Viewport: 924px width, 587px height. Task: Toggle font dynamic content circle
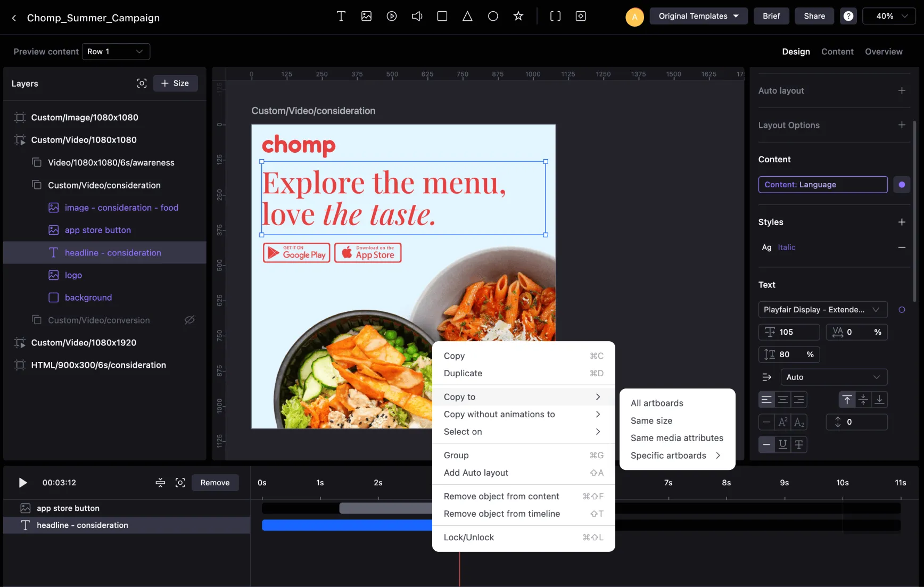point(902,310)
